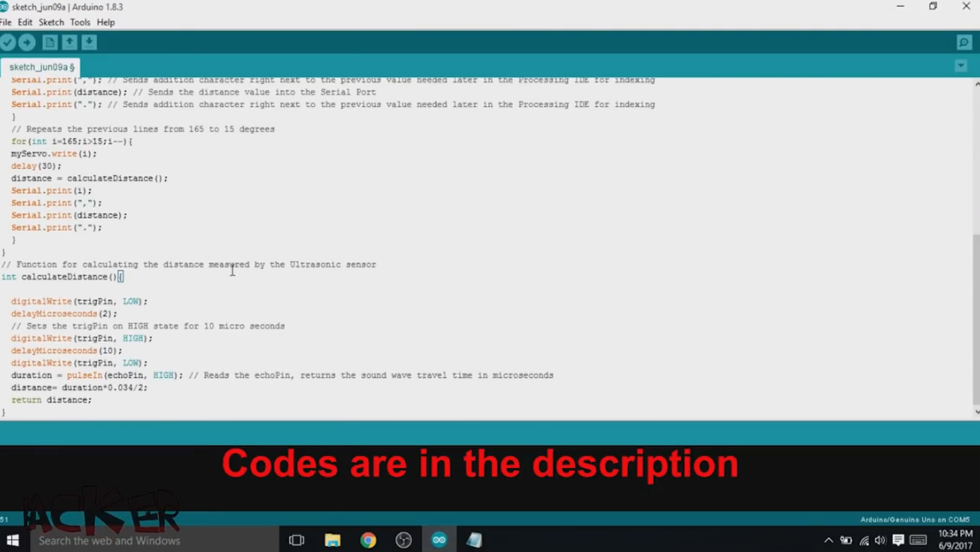Click the notepad-like app taskbar icon

click(475, 540)
